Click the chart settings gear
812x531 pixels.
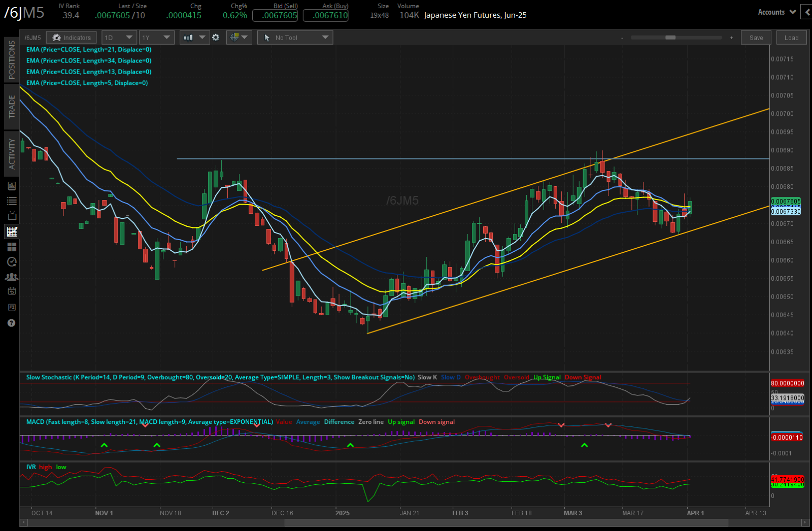click(x=216, y=37)
